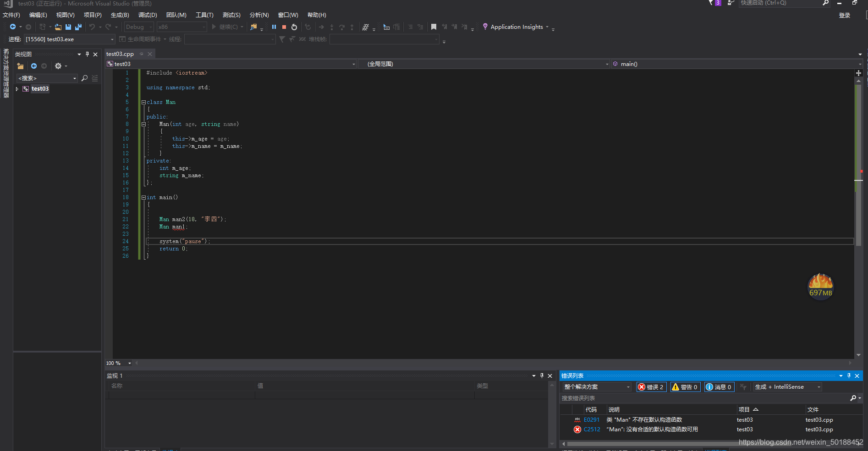Viewport: 868px width, 451px height.
Task: Collapse the class Man code block
Action: 143,103
